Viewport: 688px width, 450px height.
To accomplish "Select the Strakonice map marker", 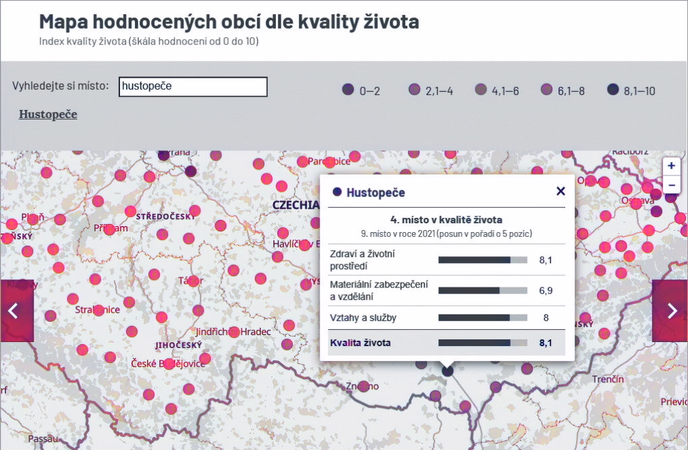I will [x=98, y=310].
